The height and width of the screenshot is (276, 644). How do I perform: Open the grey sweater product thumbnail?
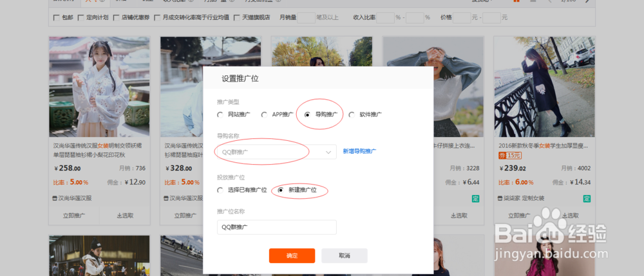click(459, 87)
